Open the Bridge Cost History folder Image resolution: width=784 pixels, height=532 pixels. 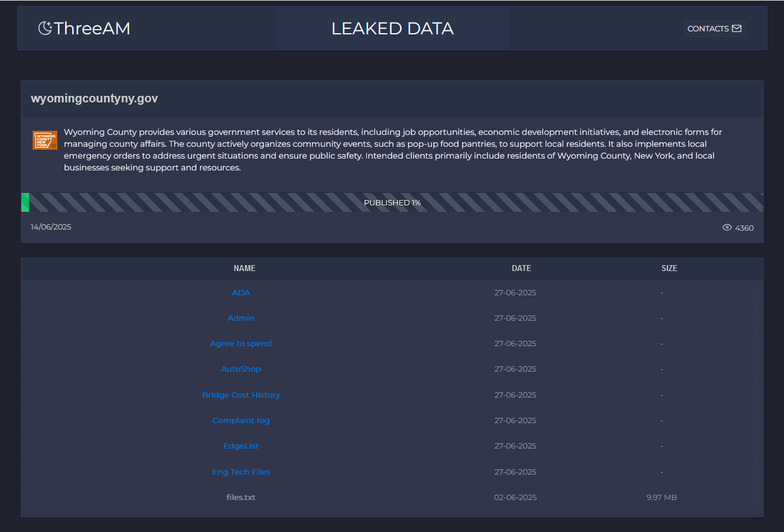(x=241, y=395)
